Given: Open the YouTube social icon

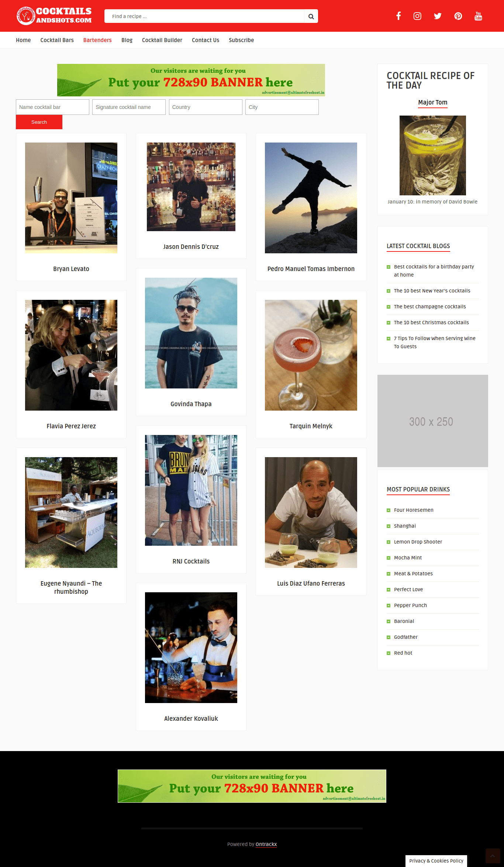Looking at the screenshot, I should click(479, 16).
